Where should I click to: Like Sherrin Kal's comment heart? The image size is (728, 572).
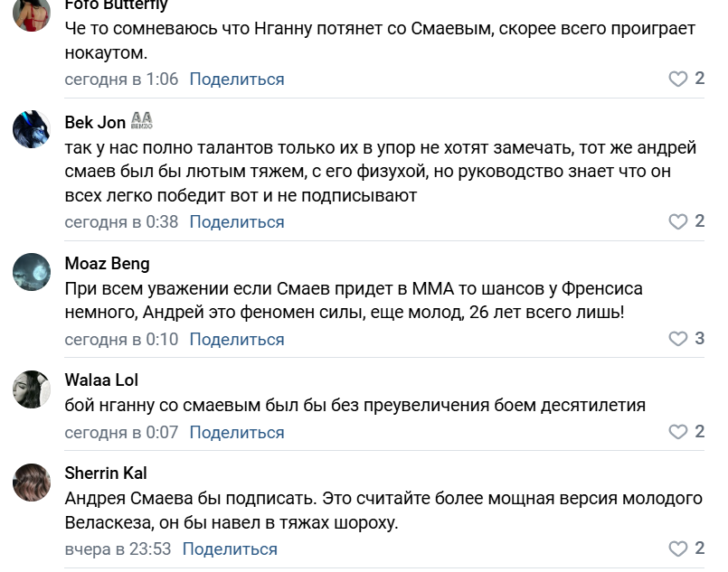(678, 549)
